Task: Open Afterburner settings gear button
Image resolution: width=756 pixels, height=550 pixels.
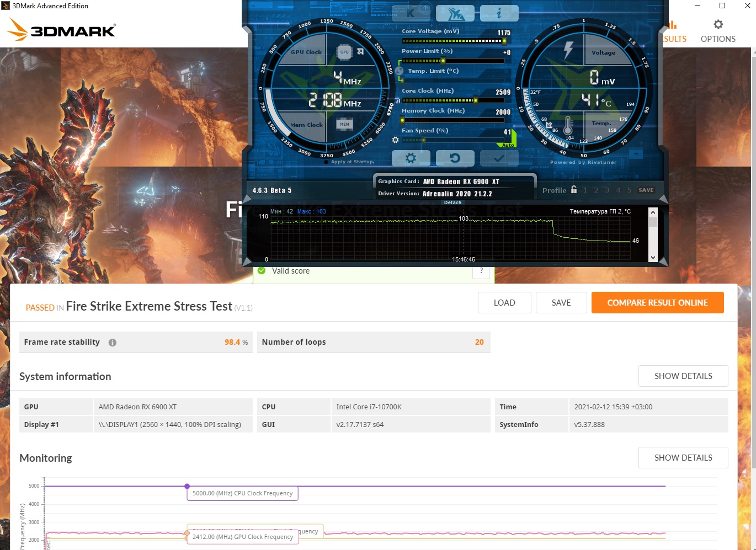Action: pos(411,158)
